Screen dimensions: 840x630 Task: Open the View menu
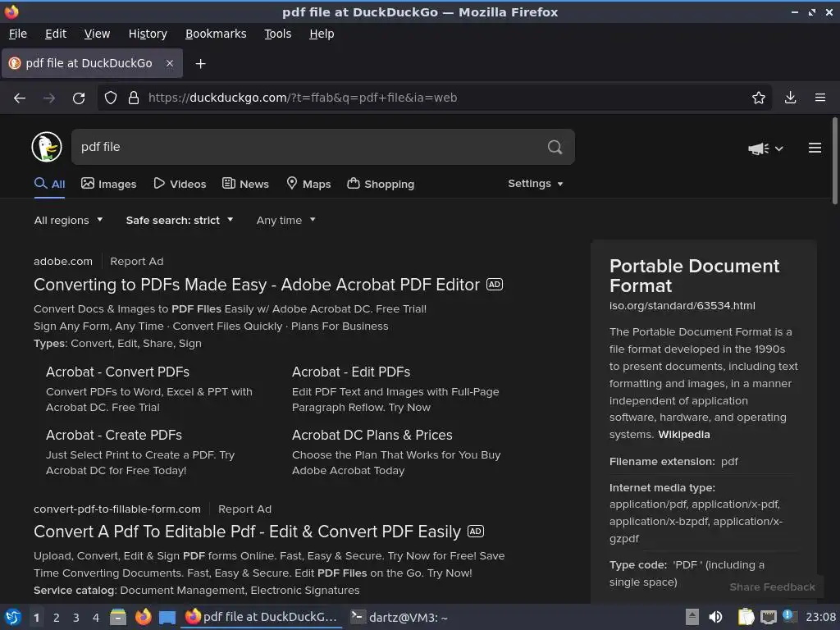[97, 34]
